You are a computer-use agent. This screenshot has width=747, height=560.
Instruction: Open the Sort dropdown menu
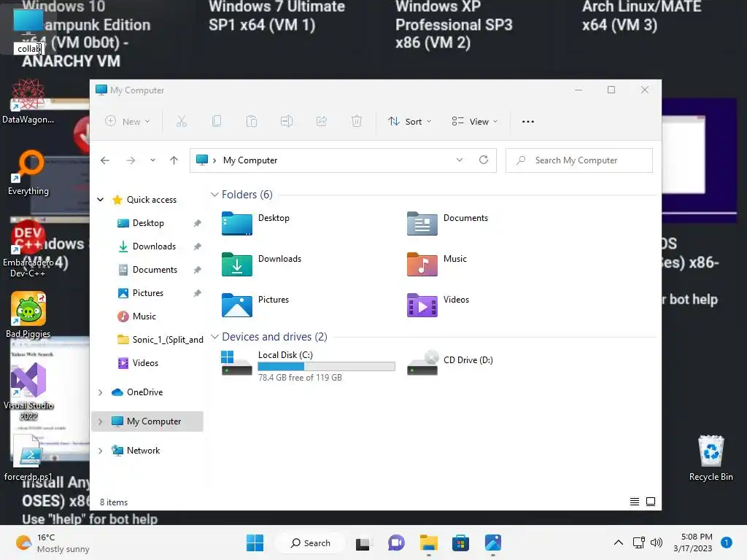click(410, 122)
